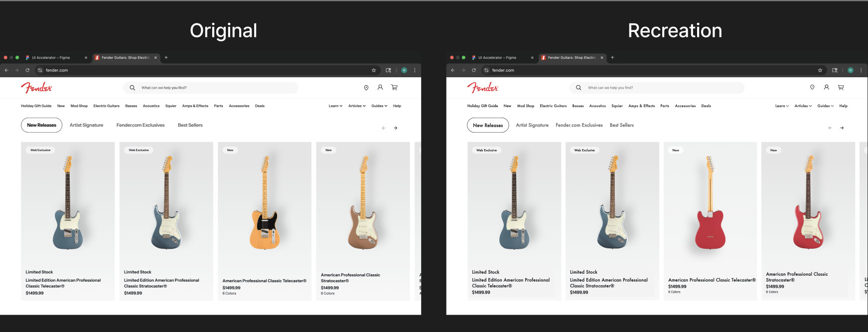868x332 pixels.
Task: Click the search magnifier icon in Original page
Action: coord(132,88)
